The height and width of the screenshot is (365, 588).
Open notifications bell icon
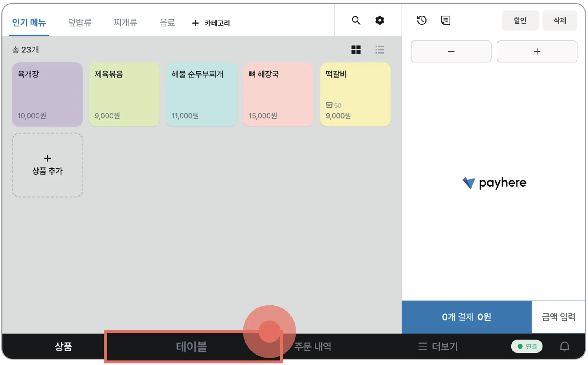coord(564,346)
